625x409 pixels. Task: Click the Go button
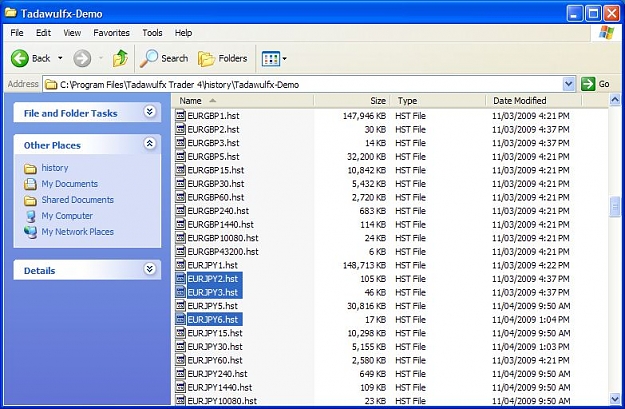coord(596,85)
